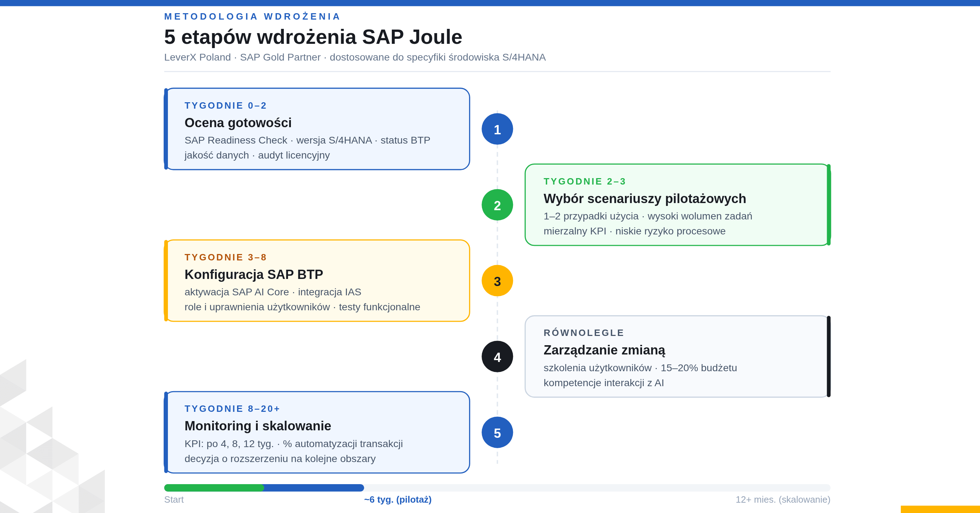Click 'decyzja o rozszerzeniu na kolejne obszary'

[x=280, y=458]
